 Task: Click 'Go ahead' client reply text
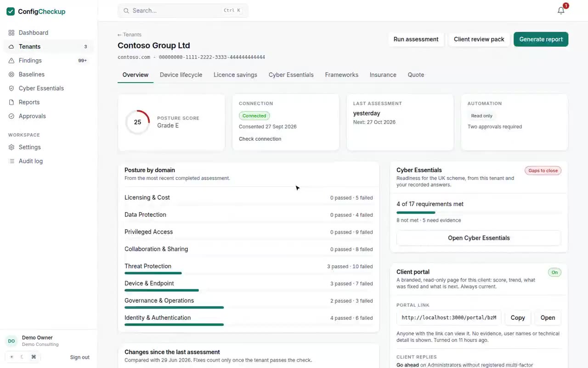407,365
